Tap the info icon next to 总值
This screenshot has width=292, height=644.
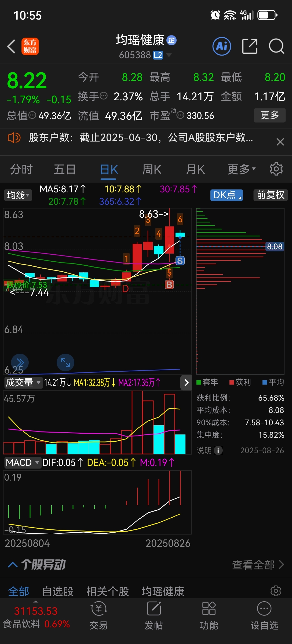point(32,115)
